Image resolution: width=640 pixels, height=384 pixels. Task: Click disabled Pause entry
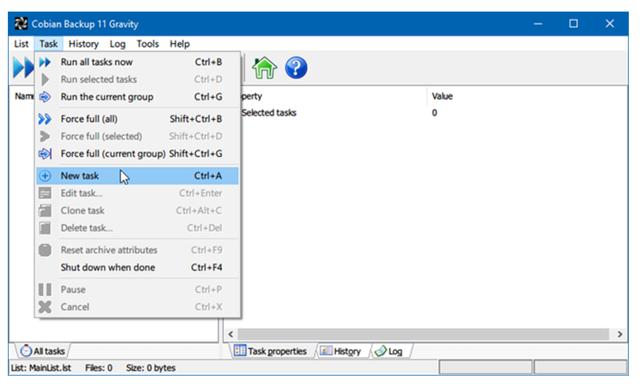pos(138,289)
